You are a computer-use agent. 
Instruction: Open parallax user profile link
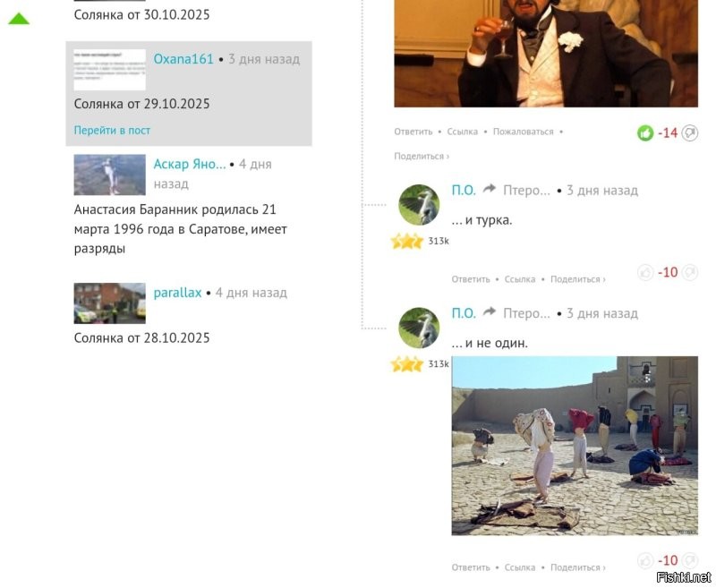click(177, 293)
